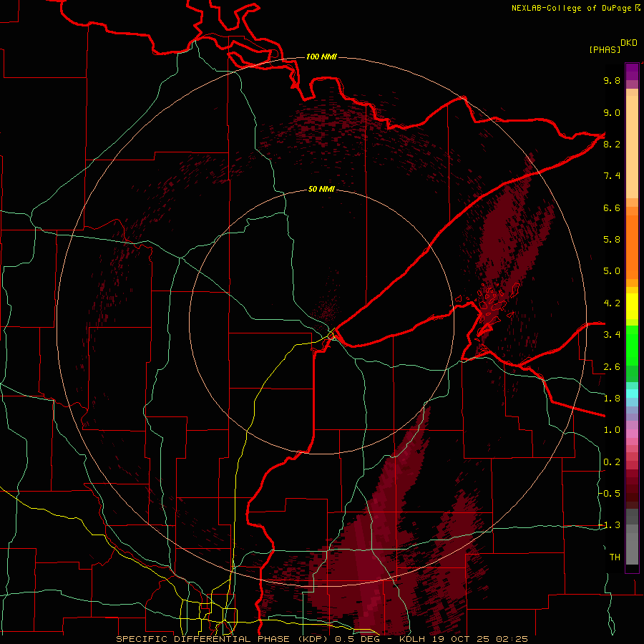644x644 pixels.
Task: Click the 3.4 scale value
Action: coord(612,335)
